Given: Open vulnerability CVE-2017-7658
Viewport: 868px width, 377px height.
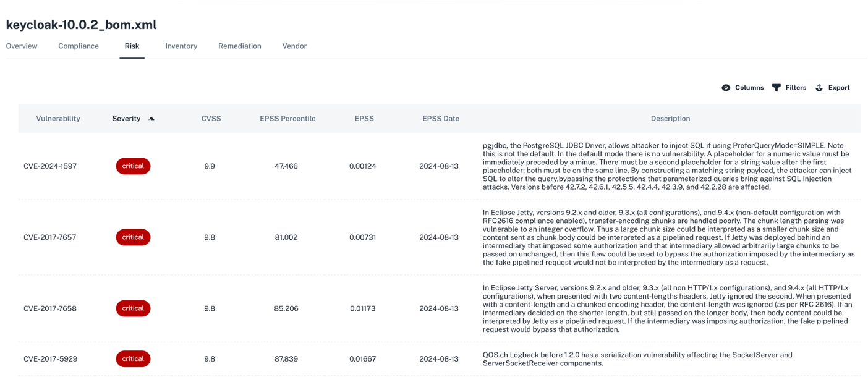Looking at the screenshot, I should coord(50,308).
